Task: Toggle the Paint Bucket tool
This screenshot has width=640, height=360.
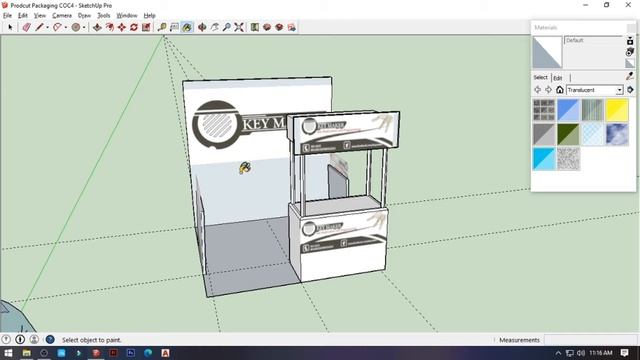Action: [187, 27]
